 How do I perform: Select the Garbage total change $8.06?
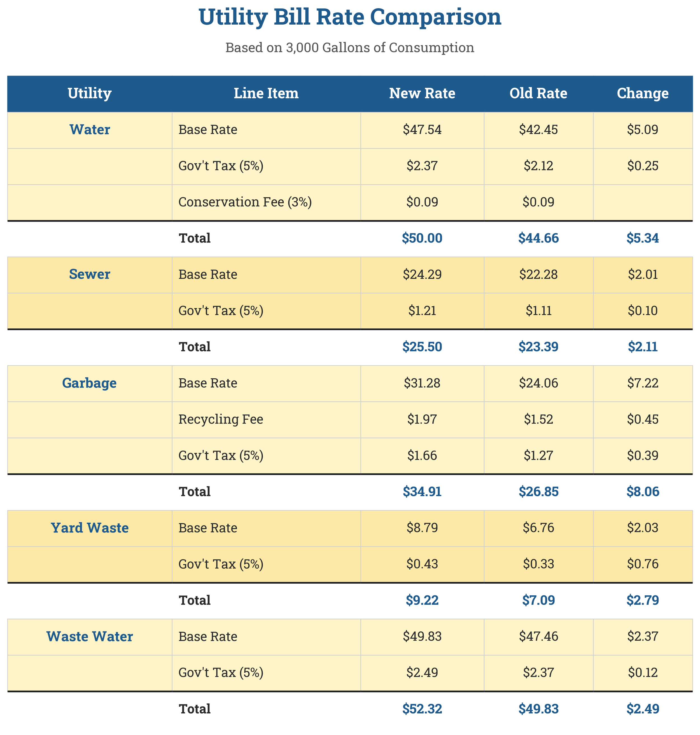[643, 492]
